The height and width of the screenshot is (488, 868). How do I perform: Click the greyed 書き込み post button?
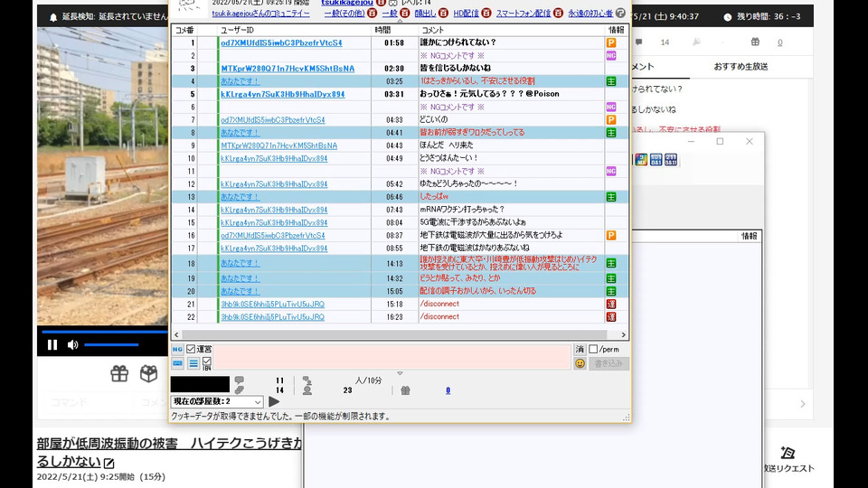click(x=609, y=363)
